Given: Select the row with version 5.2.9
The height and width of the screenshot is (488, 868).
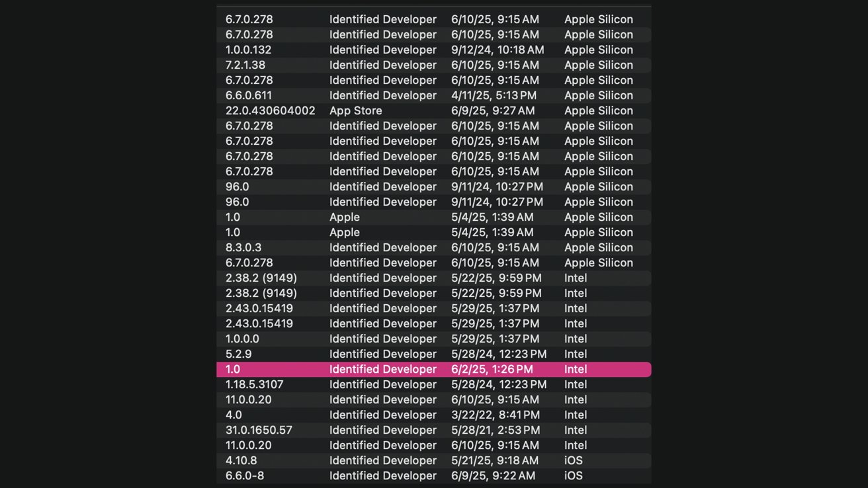Looking at the screenshot, I should click(x=434, y=354).
